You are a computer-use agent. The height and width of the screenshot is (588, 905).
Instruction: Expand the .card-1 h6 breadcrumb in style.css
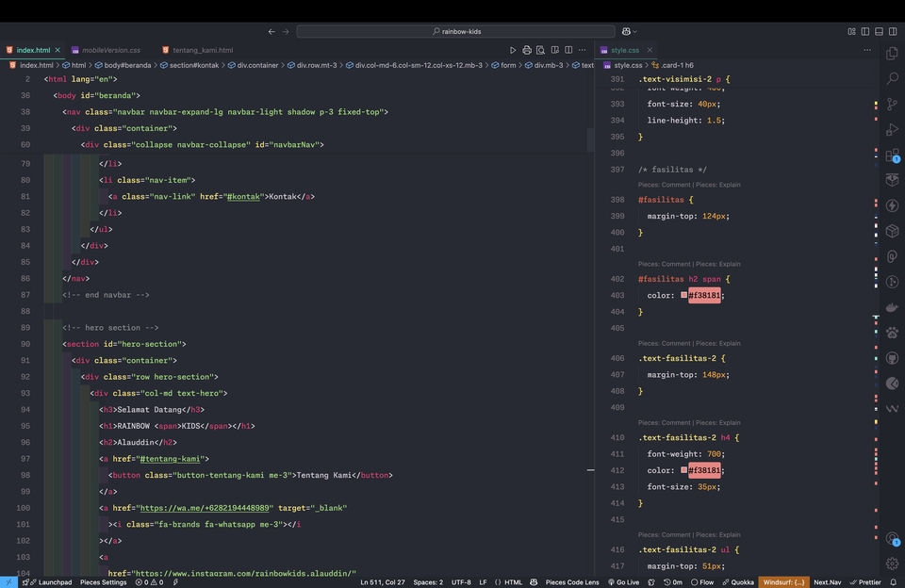672,65
